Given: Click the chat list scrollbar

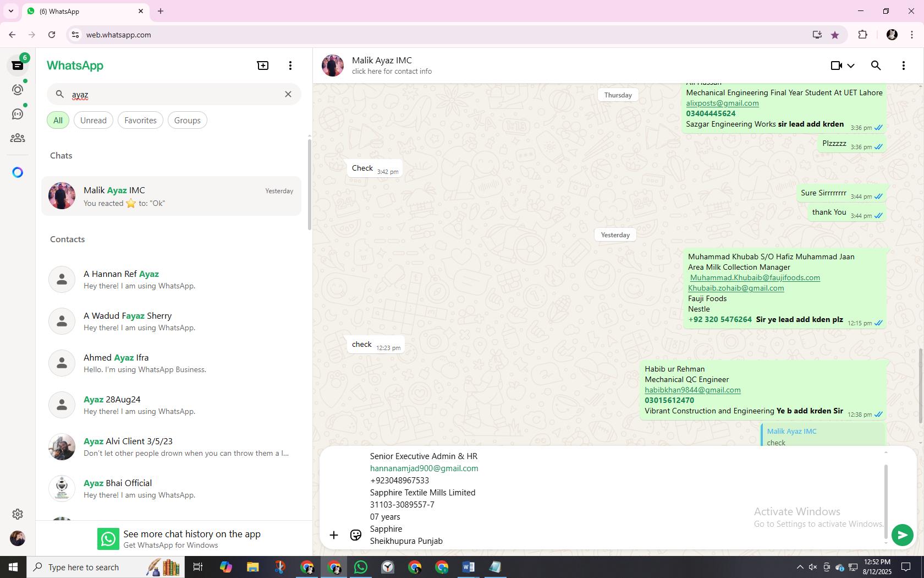Looking at the screenshot, I should pyautogui.click(x=310, y=184).
